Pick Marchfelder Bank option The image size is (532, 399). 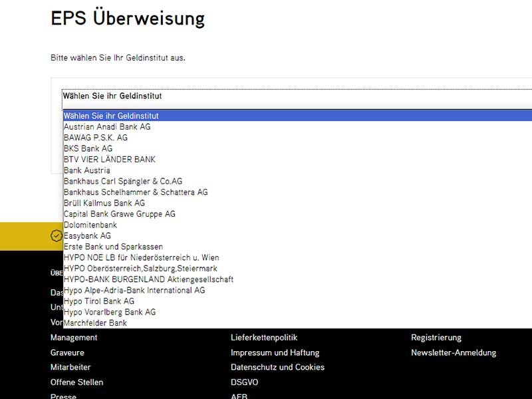pos(297,323)
